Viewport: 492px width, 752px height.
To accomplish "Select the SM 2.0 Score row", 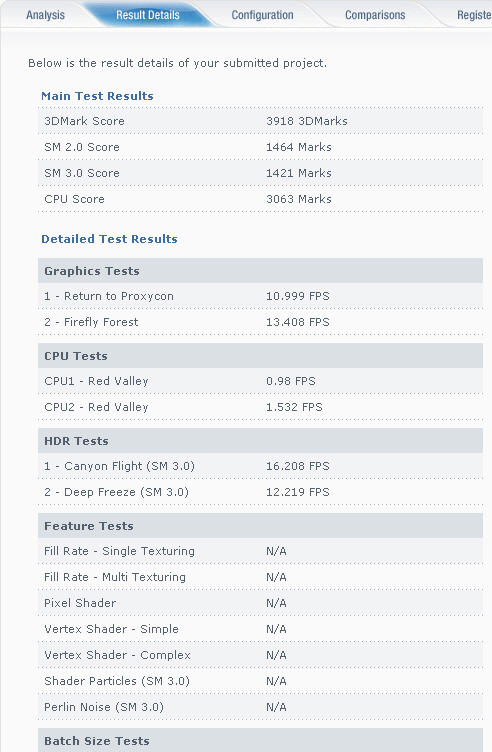I will click(260, 147).
